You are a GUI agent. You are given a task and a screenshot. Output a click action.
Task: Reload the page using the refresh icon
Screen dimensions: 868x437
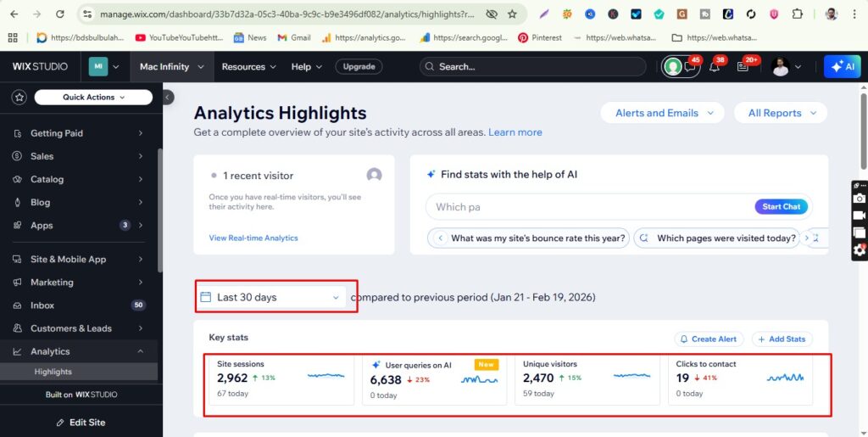point(59,14)
